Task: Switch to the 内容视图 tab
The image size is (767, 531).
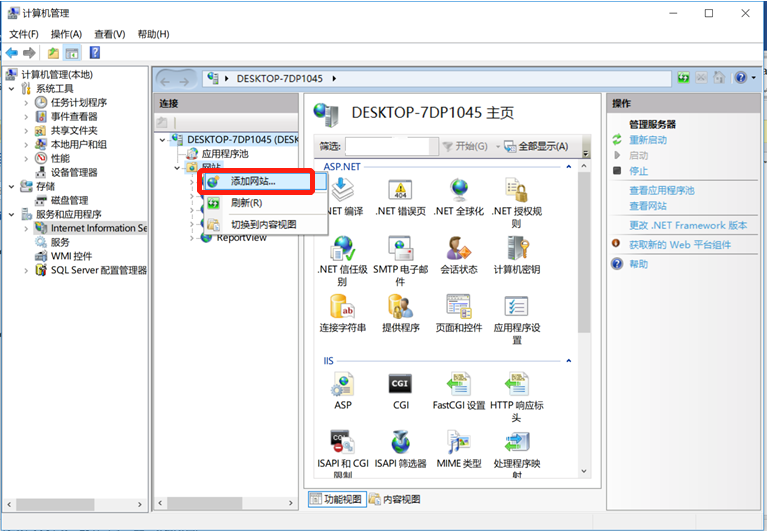Action: click(x=395, y=499)
